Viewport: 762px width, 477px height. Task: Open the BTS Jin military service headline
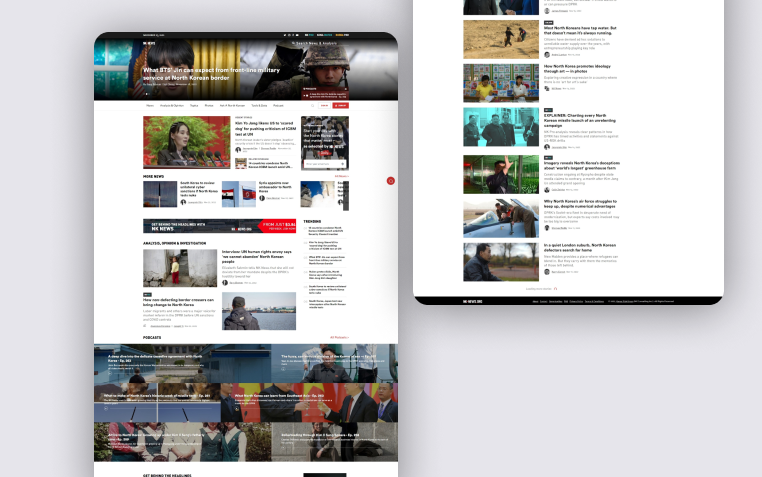[x=211, y=74]
